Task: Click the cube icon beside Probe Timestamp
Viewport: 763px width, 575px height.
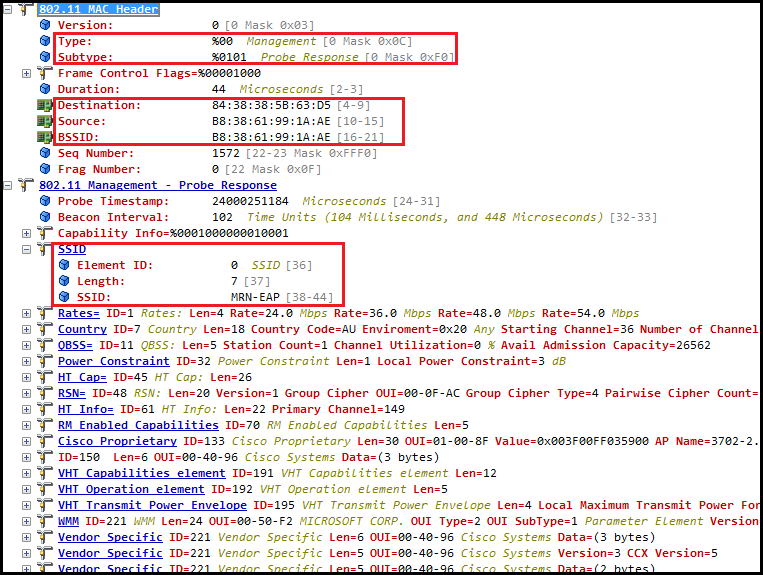Action: coord(45,201)
